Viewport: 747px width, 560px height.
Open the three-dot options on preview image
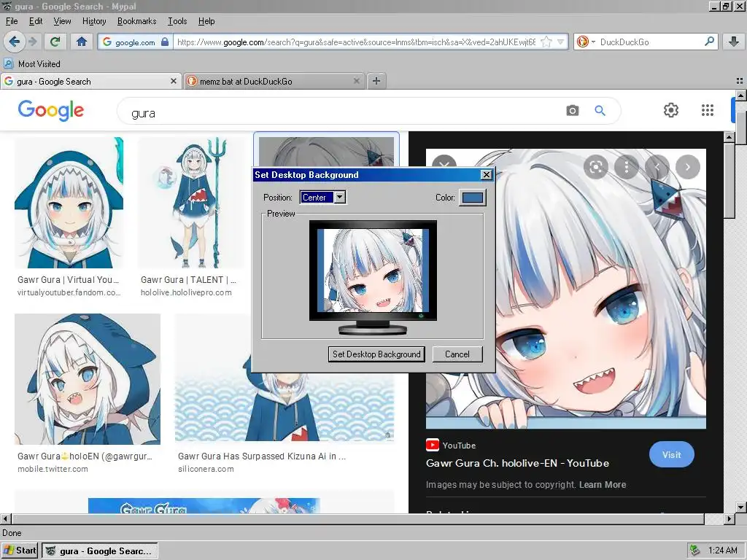[x=627, y=167]
